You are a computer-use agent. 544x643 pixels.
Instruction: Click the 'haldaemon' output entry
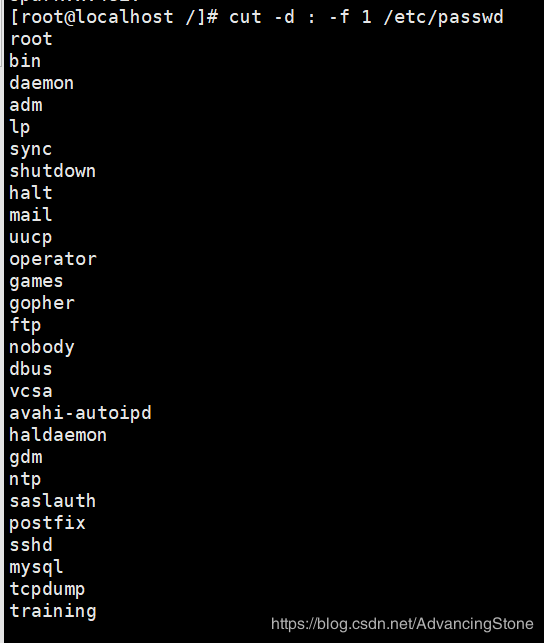pos(58,435)
